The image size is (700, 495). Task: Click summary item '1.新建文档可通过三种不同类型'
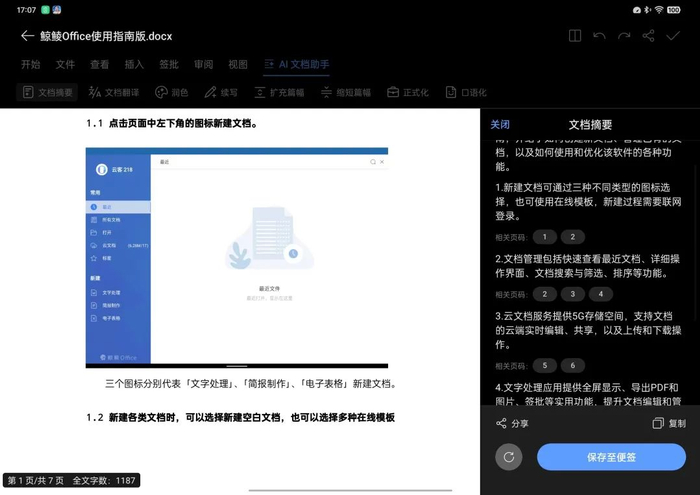coord(588,202)
